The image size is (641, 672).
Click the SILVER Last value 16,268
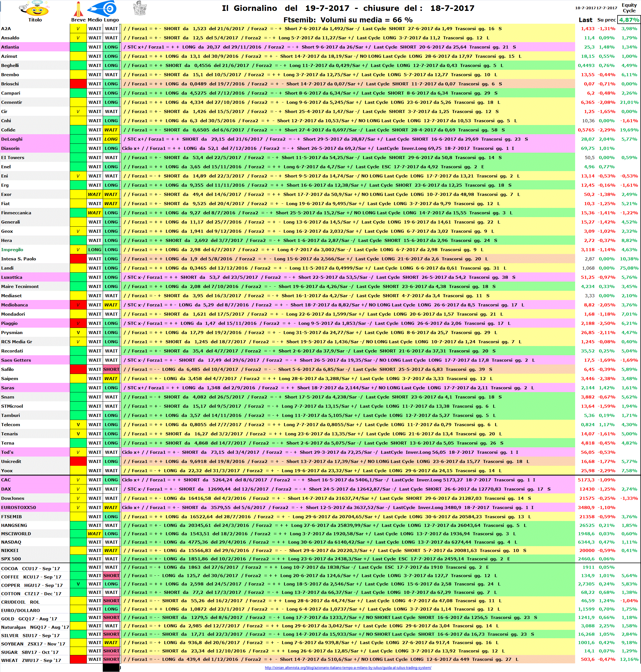click(587, 634)
